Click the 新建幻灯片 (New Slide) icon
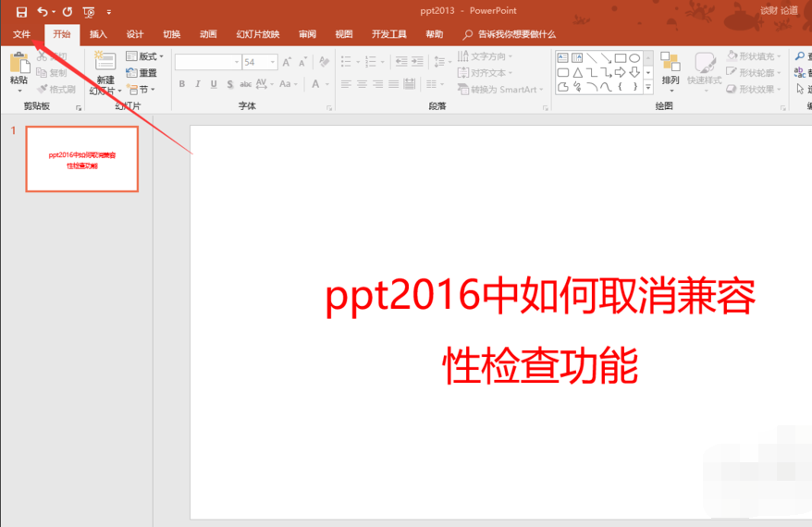This screenshot has height=527, width=812. (x=105, y=61)
